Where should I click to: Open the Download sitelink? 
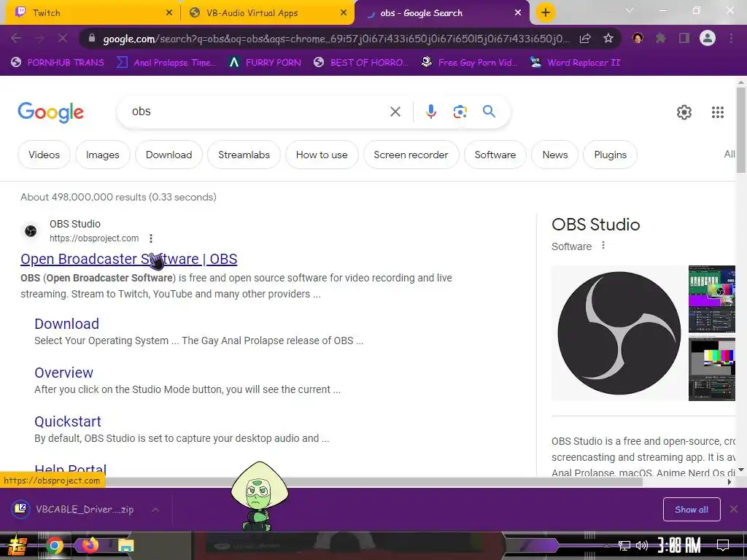66,324
